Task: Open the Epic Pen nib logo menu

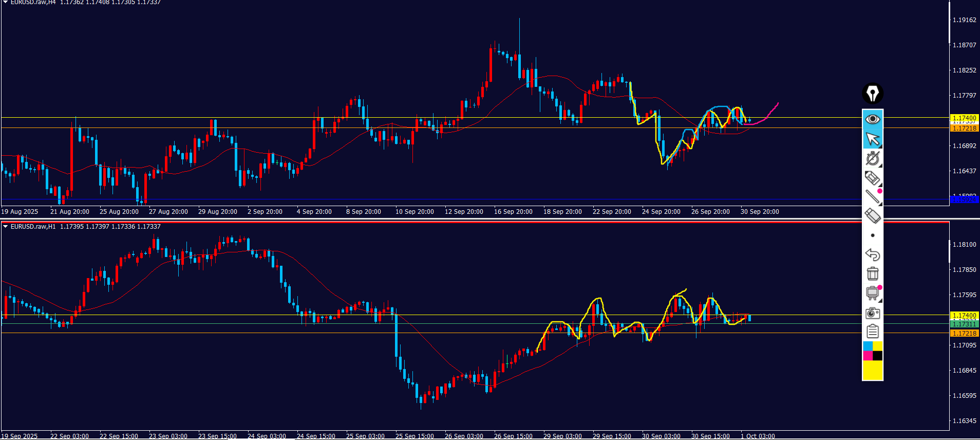Action: tap(872, 94)
